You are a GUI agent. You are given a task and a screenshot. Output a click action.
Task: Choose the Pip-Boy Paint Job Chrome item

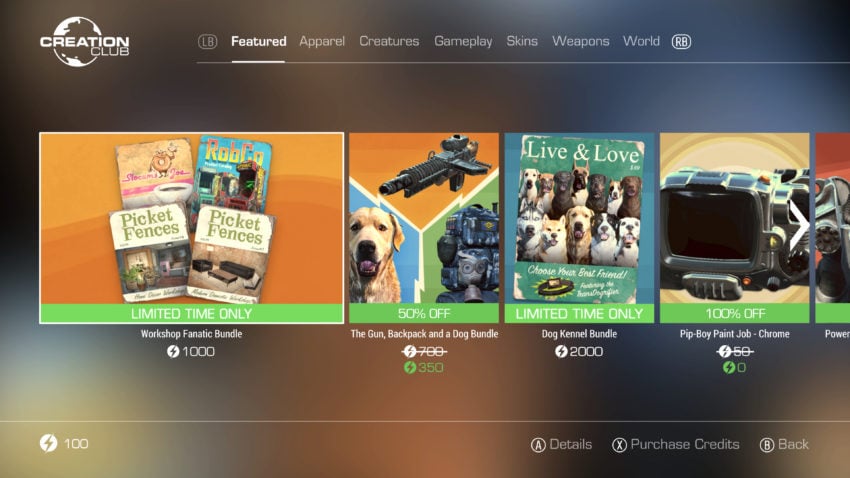click(x=735, y=228)
